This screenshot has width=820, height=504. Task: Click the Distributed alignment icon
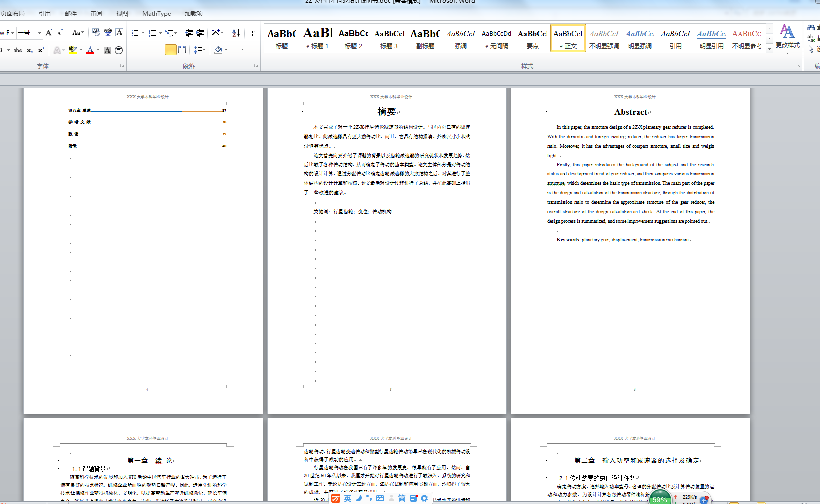coord(182,50)
